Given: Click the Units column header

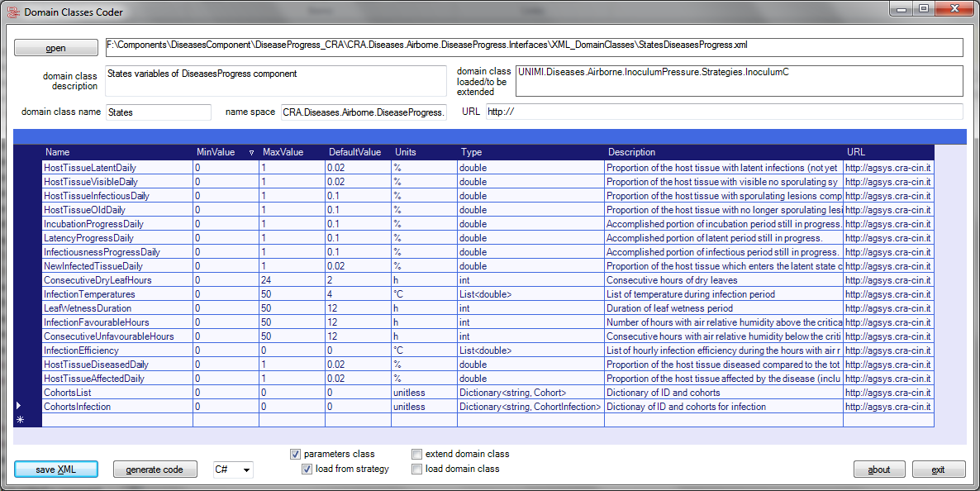Looking at the screenshot, I should click(x=425, y=152).
